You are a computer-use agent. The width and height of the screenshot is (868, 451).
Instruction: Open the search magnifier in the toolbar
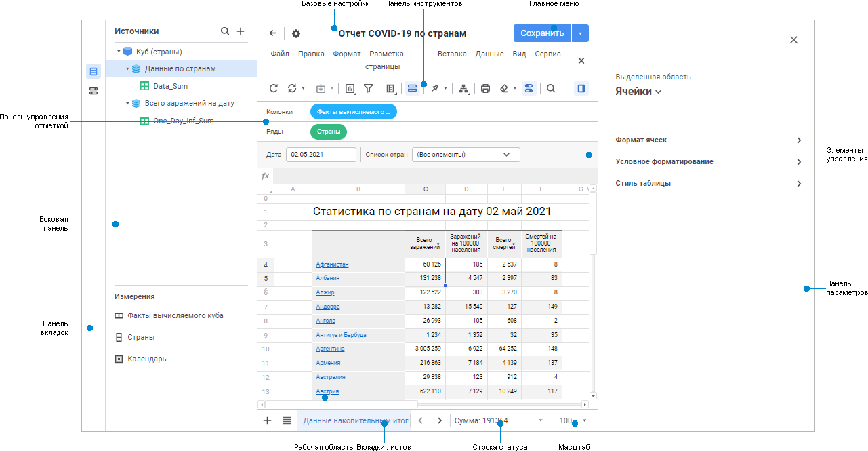pos(551,88)
